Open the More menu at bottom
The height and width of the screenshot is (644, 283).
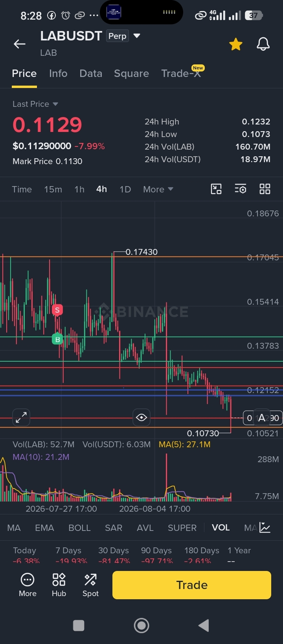tap(28, 584)
